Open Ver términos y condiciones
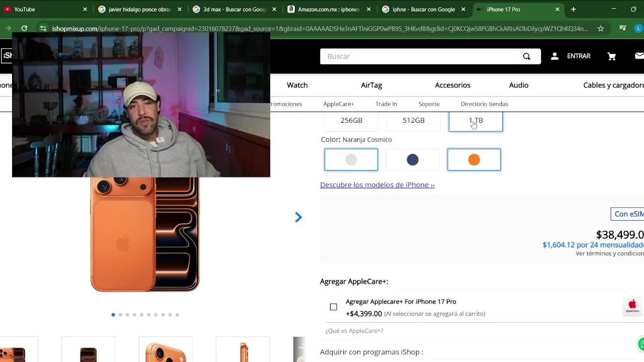The width and height of the screenshot is (644, 362). click(610, 253)
